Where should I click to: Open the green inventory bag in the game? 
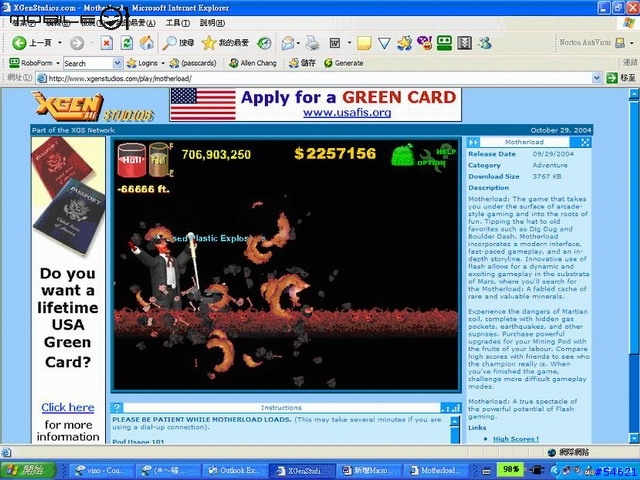coord(402,155)
